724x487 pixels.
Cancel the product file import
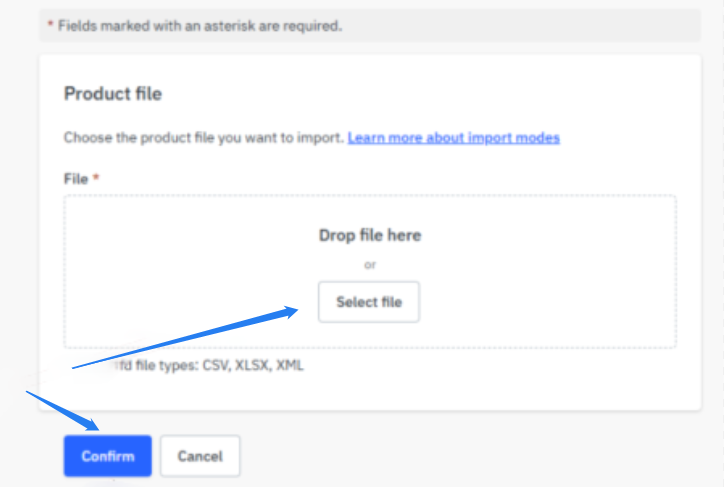coord(200,456)
